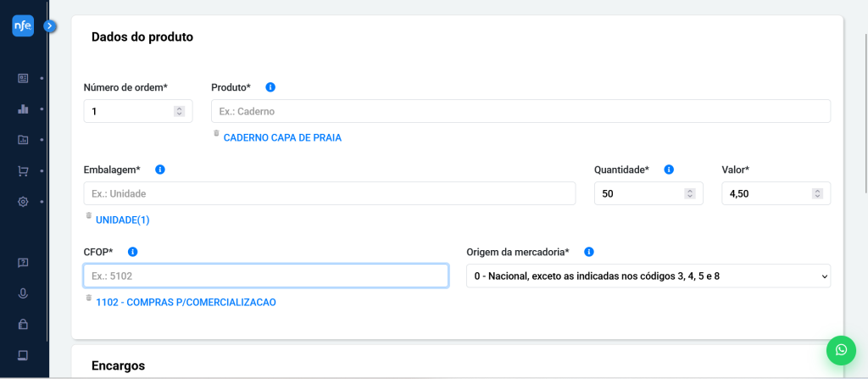868x379 pixels.
Task: Remove CADERNO CAPA DE PRAIA with trash icon
Action: (216, 134)
